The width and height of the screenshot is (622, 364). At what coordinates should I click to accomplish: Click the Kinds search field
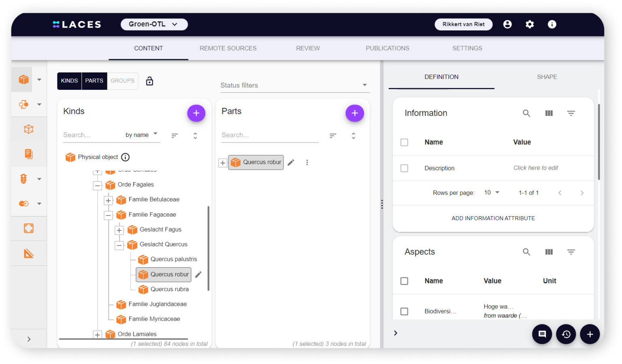pyautogui.click(x=93, y=135)
